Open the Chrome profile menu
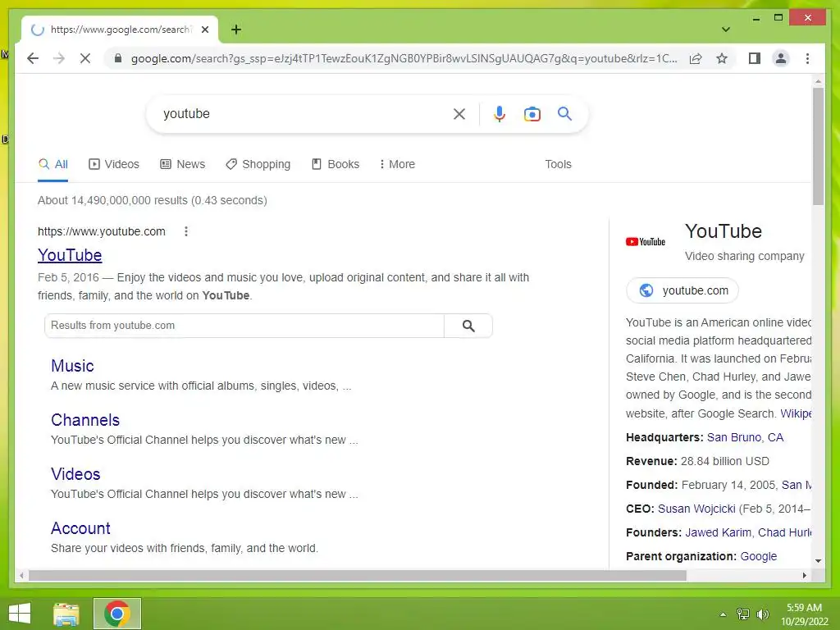This screenshot has width=840, height=630. click(781, 58)
